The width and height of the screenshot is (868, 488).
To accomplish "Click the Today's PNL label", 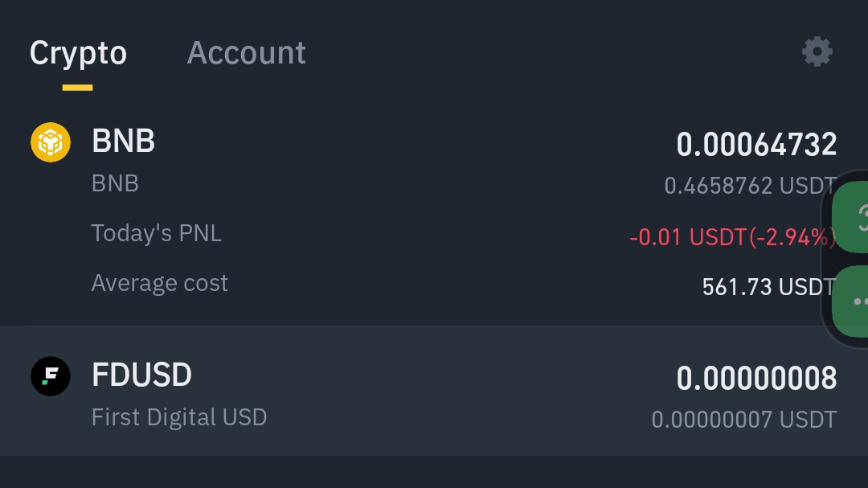I will [x=156, y=233].
